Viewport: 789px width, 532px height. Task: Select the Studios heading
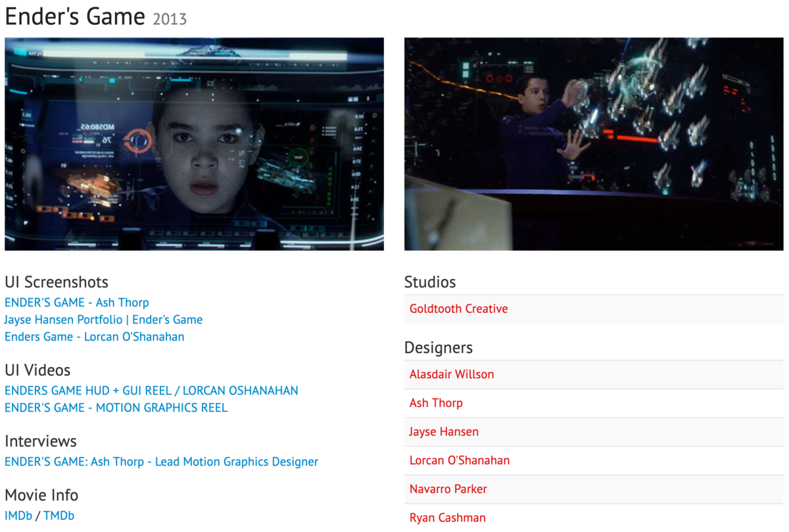430,282
